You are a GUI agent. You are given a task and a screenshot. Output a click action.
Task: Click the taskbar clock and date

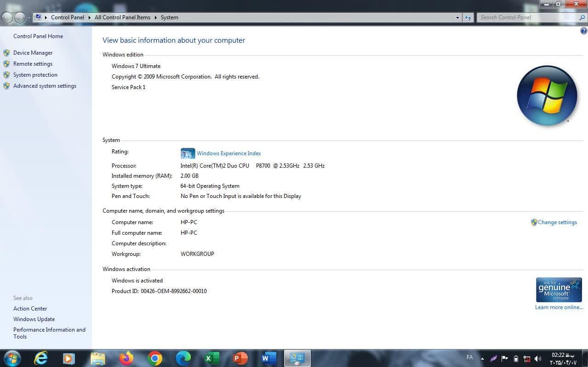563,359
